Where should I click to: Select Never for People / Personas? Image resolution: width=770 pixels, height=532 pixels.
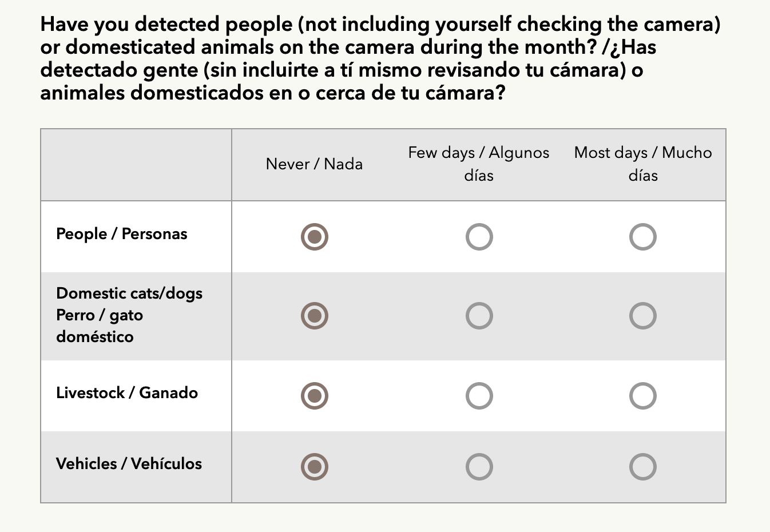point(315,237)
